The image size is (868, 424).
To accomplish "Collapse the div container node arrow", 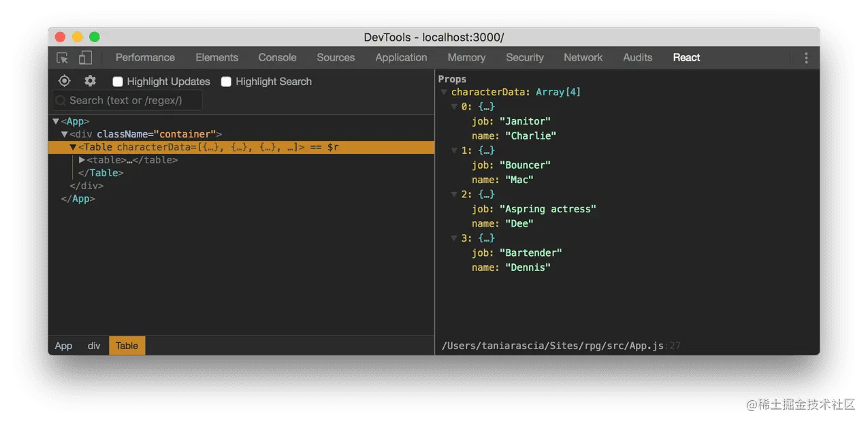I will point(65,135).
